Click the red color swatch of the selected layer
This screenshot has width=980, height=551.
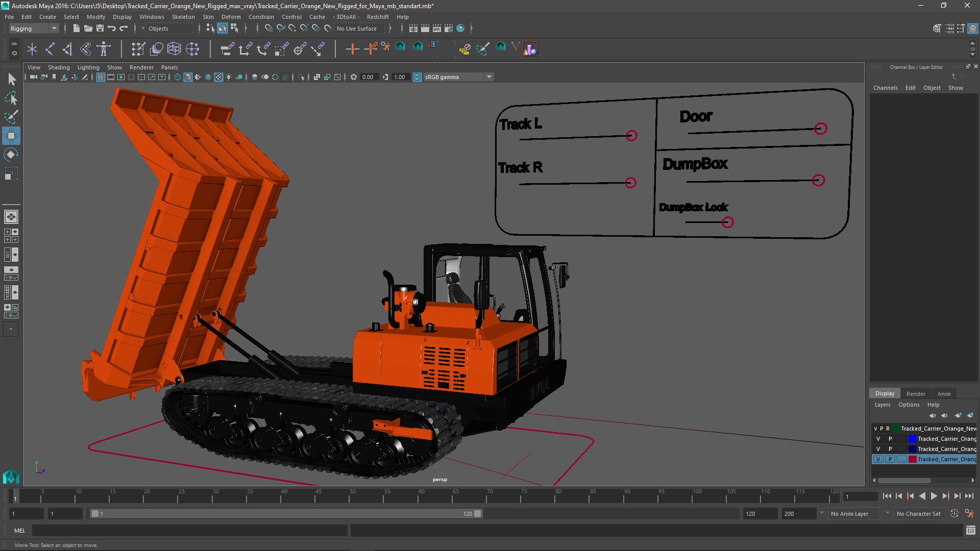point(912,459)
